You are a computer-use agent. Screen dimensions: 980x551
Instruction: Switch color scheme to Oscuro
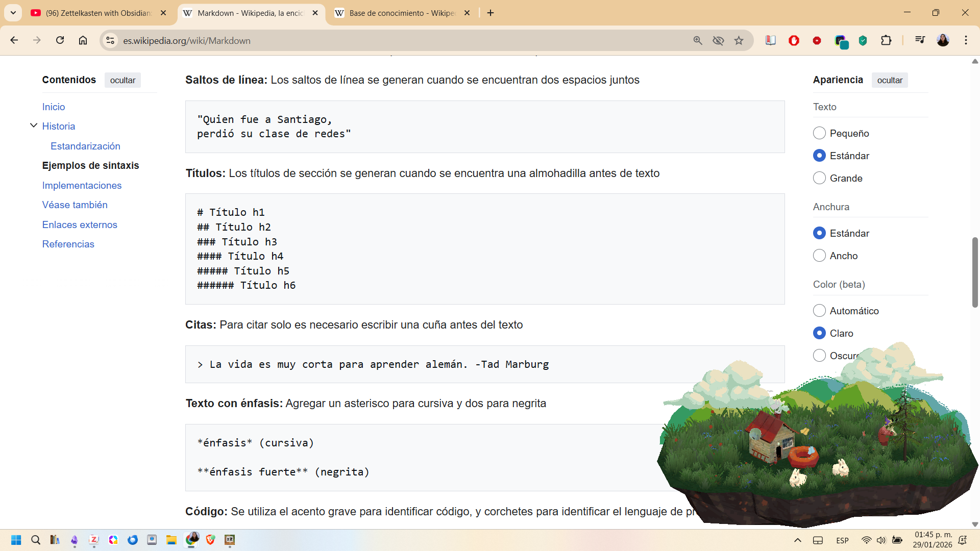[820, 356]
